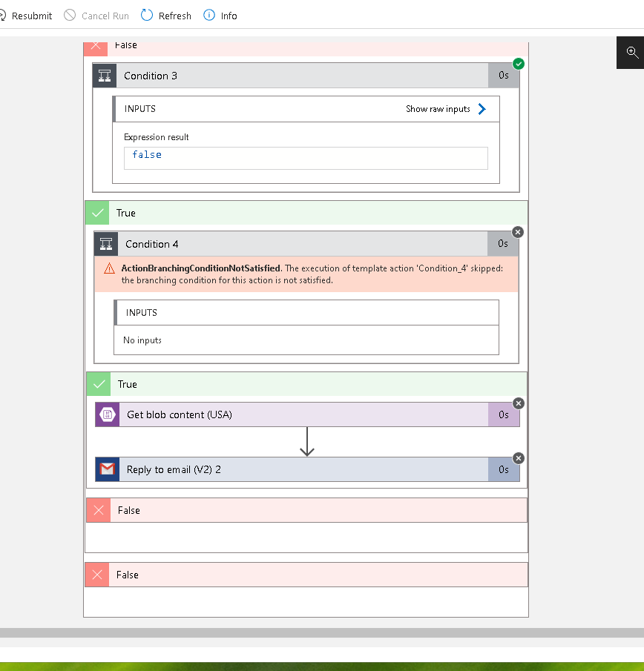644x671 pixels.
Task: Collapse the True branch above Condition 4
Action: (306, 213)
